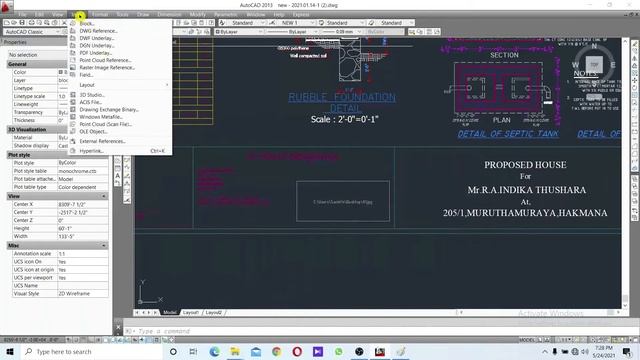The image size is (640, 360).
Task: Click the N compass letter on ViewCube
Action: (594, 46)
